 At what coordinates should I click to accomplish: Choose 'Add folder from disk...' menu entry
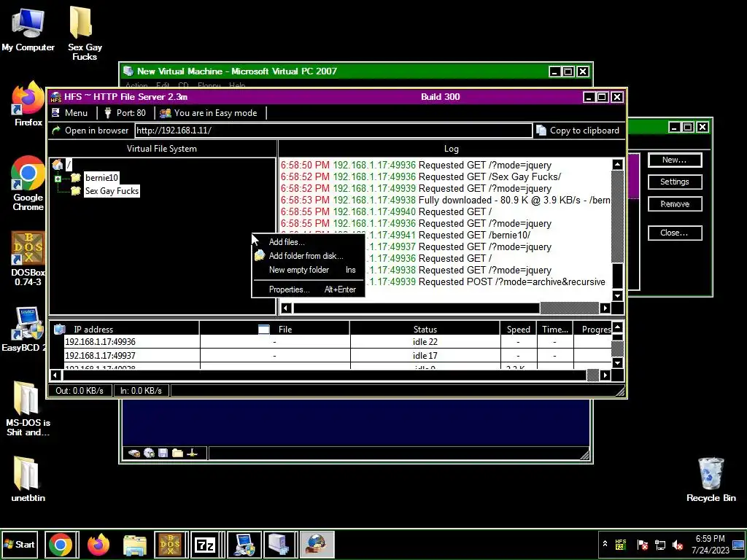(x=306, y=256)
